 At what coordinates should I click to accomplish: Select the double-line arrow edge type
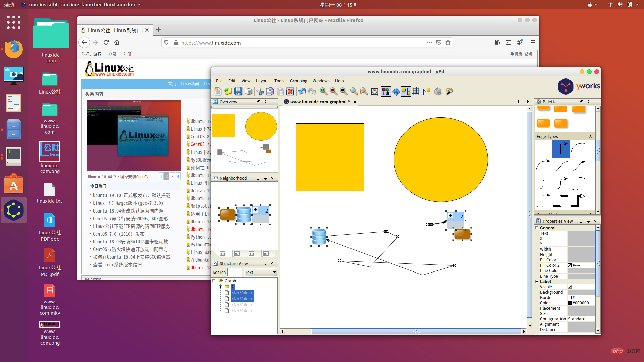tap(578, 201)
